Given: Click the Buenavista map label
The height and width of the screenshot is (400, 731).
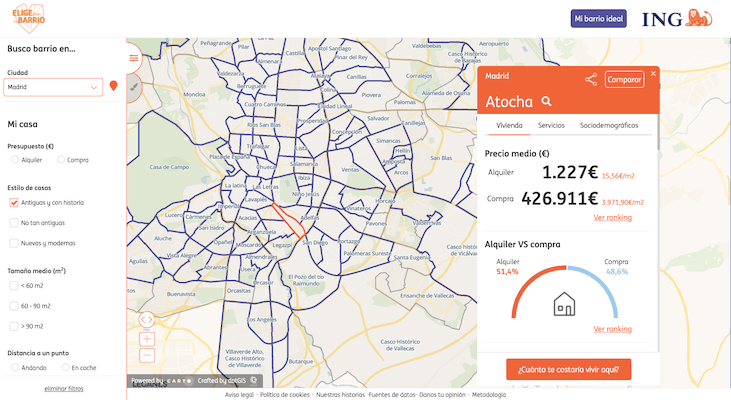Looking at the screenshot, I should coord(181,294).
